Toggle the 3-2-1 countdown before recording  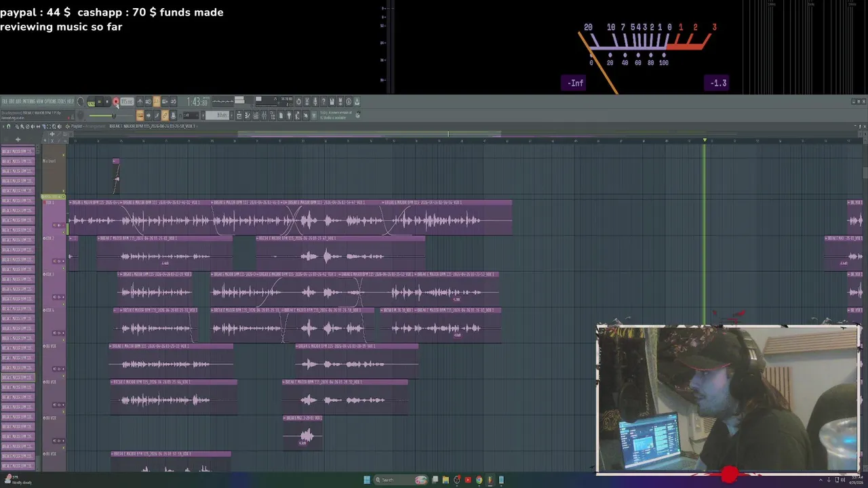click(156, 102)
